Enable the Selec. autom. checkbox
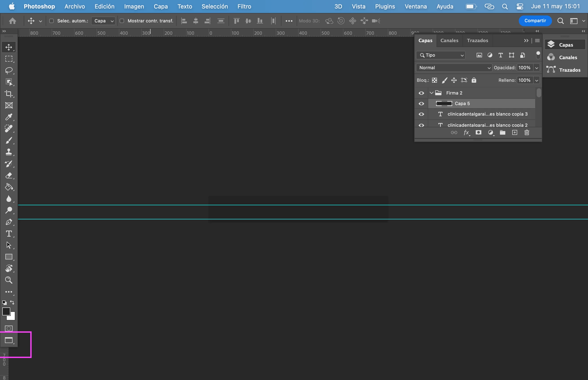 tap(52, 21)
